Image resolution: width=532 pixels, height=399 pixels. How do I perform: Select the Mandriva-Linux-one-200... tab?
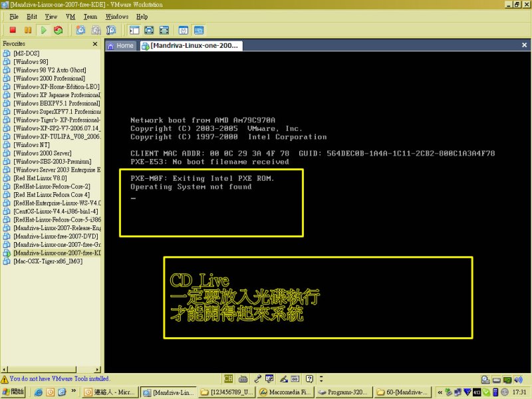pos(191,45)
